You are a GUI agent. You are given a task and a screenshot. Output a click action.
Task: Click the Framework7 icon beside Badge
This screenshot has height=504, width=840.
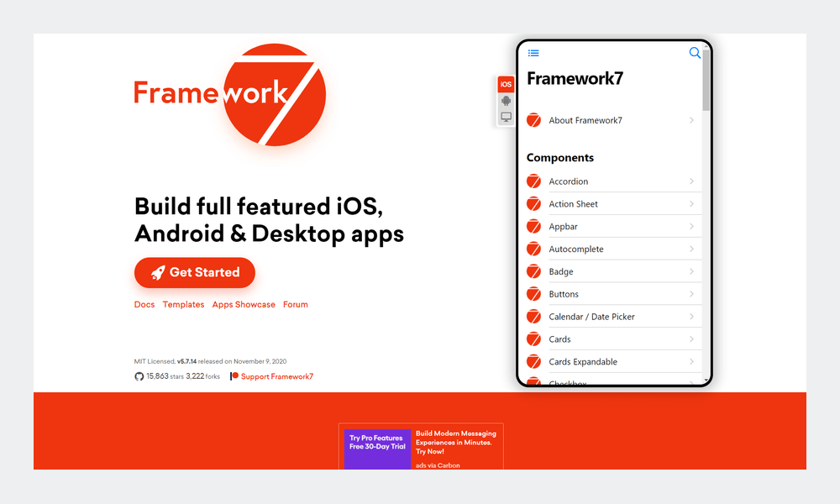(533, 271)
